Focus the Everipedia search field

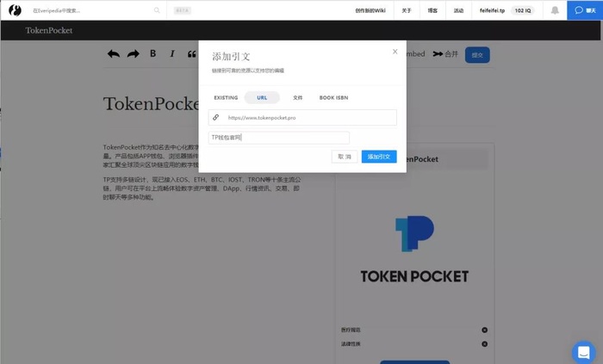[x=92, y=10]
